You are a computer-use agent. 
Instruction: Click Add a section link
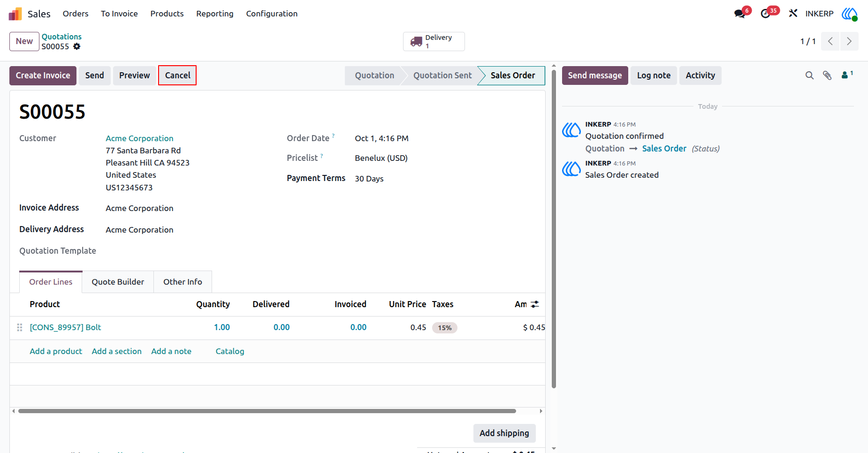(117, 351)
